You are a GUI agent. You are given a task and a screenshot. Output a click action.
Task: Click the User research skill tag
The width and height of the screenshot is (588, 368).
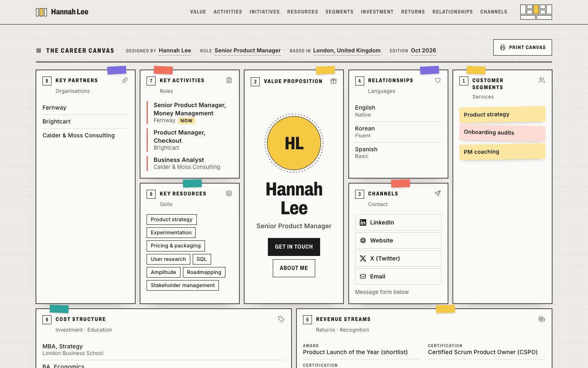[x=168, y=259]
